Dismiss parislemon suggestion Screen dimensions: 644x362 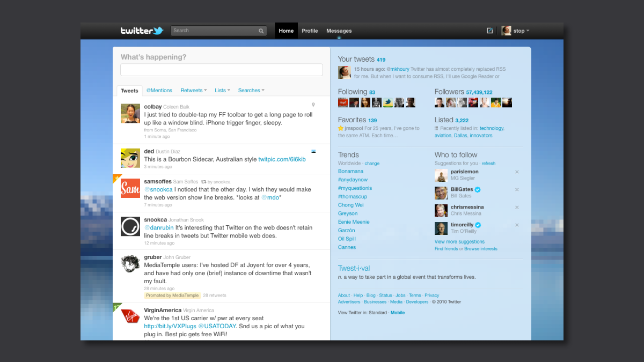click(x=517, y=172)
